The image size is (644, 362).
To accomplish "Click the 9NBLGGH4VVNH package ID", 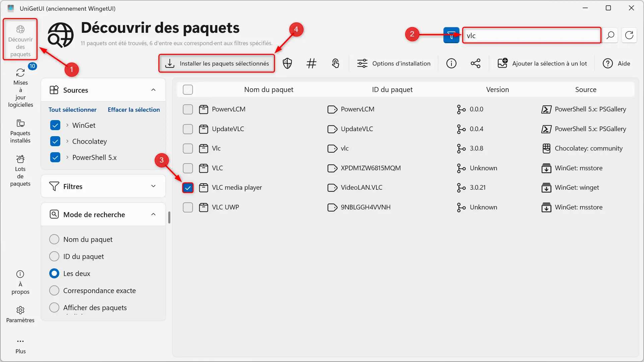I will click(365, 207).
